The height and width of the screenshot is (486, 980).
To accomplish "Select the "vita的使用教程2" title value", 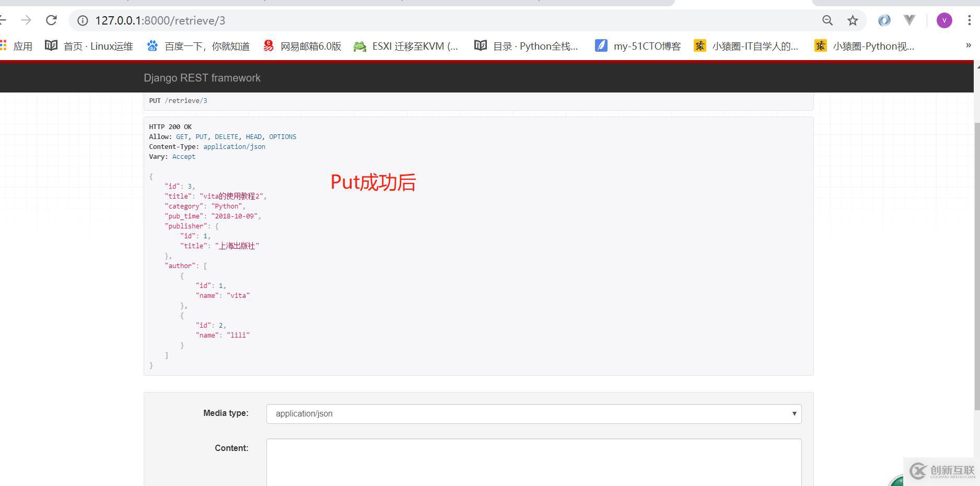I will click(231, 196).
